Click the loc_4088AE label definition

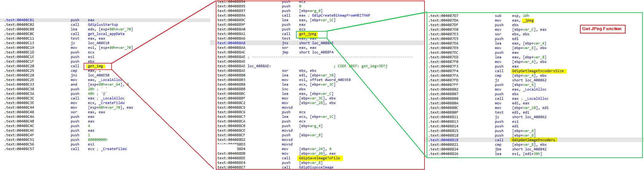point(259,66)
